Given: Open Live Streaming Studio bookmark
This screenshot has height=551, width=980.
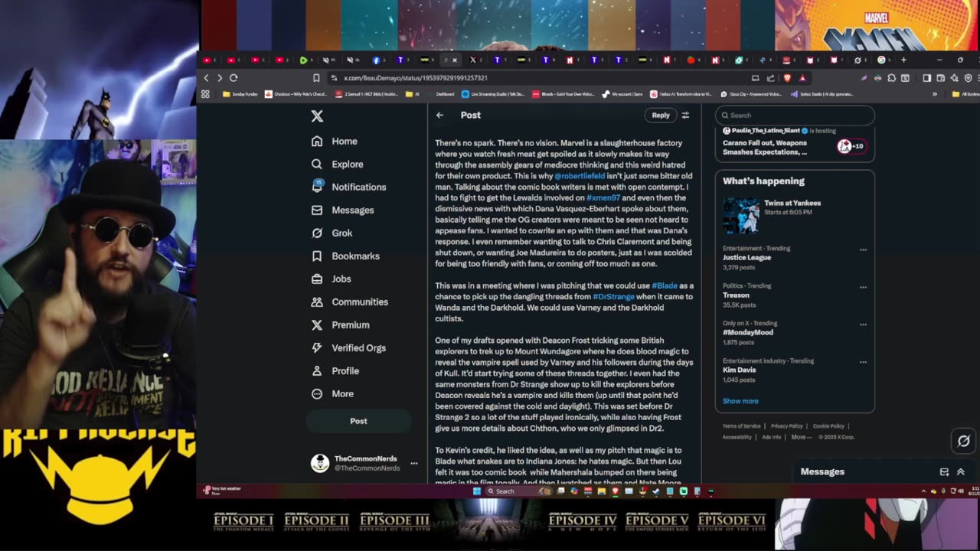Looking at the screenshot, I should 493,94.
